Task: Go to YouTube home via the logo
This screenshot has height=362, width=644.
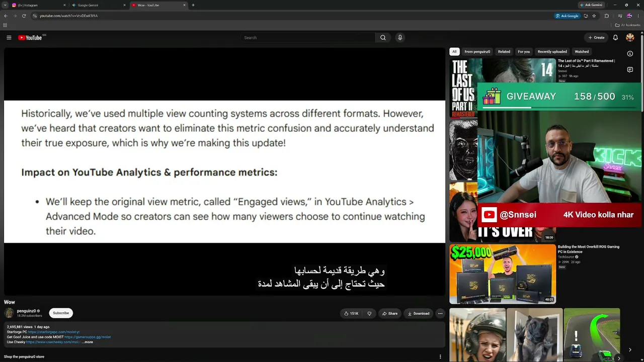Action: (30, 38)
